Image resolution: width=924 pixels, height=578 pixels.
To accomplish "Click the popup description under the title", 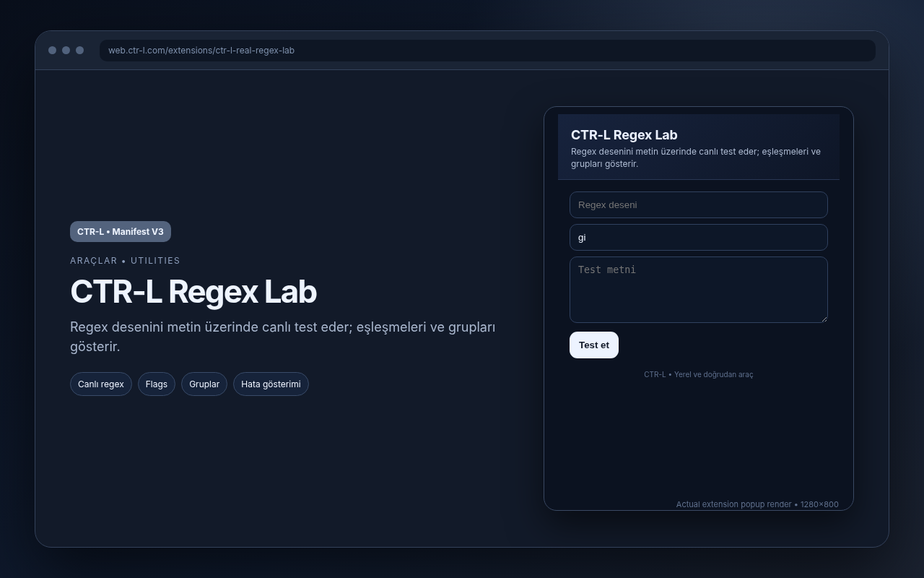I will click(696, 158).
